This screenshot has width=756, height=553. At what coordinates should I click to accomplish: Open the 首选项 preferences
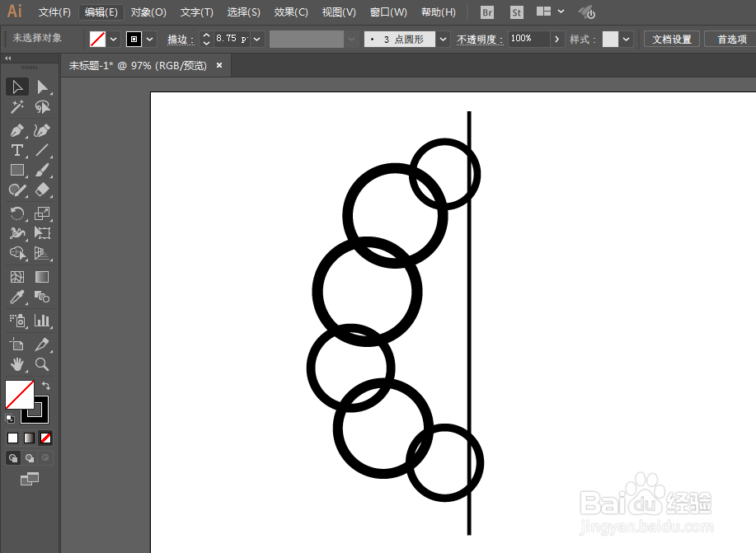point(732,38)
